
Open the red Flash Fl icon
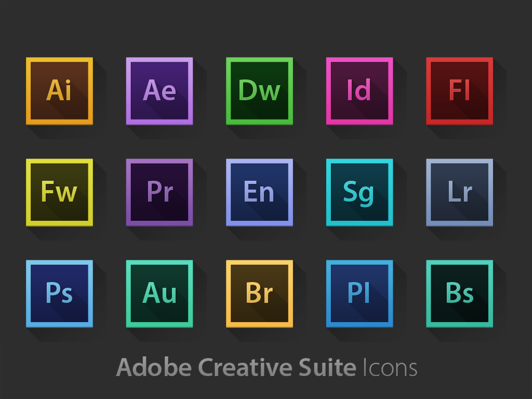click(x=459, y=91)
